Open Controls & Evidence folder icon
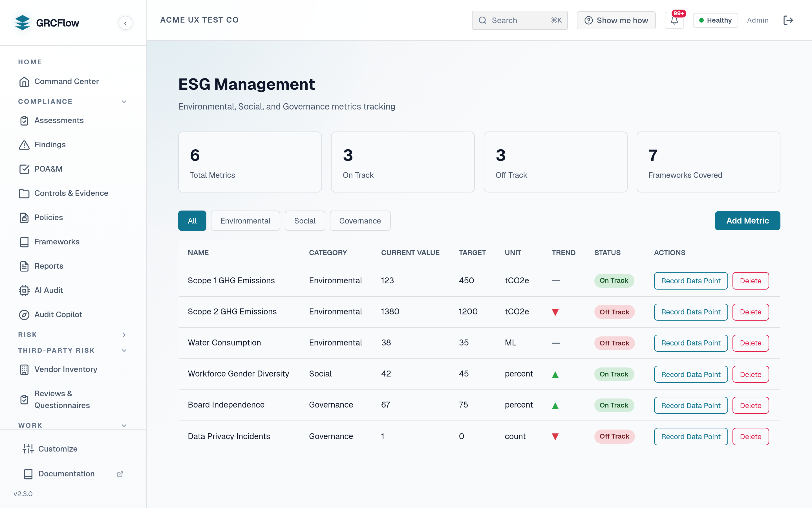Image resolution: width=812 pixels, height=508 pixels. [x=24, y=193]
